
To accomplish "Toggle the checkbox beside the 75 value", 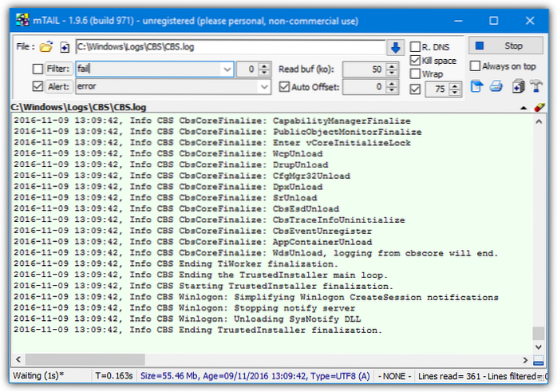I will click(x=414, y=89).
